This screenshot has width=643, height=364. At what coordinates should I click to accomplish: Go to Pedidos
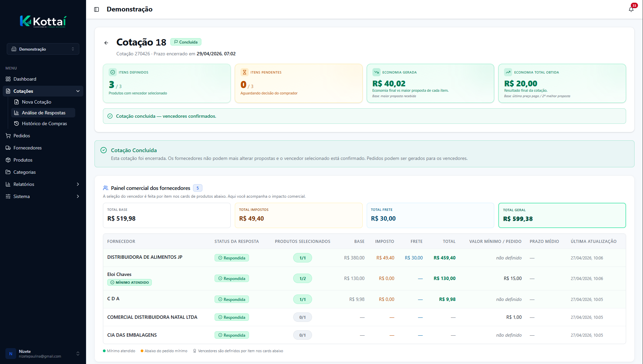click(x=43, y=136)
